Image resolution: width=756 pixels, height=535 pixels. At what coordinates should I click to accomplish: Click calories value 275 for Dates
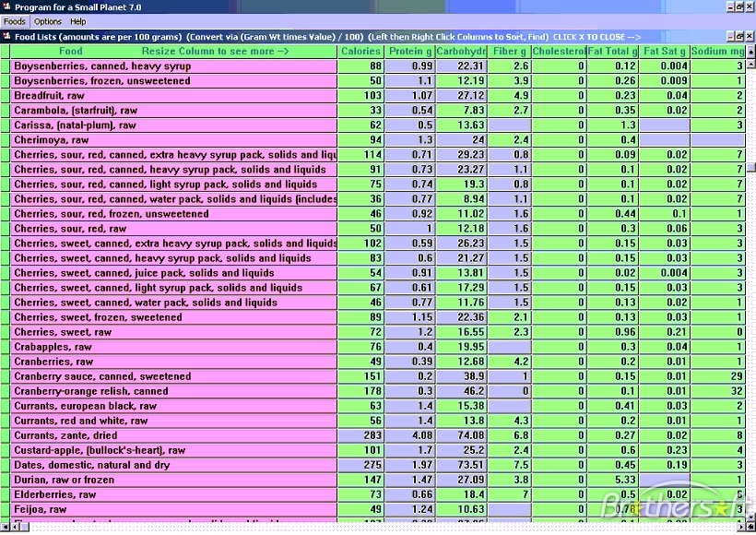pyautogui.click(x=360, y=465)
